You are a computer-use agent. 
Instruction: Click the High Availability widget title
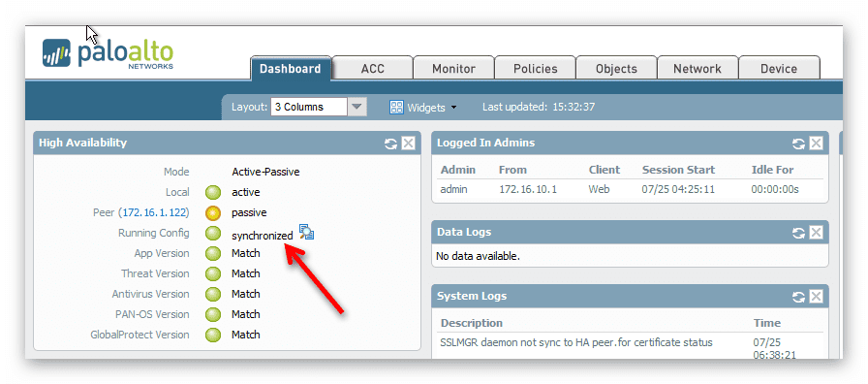pos(82,143)
